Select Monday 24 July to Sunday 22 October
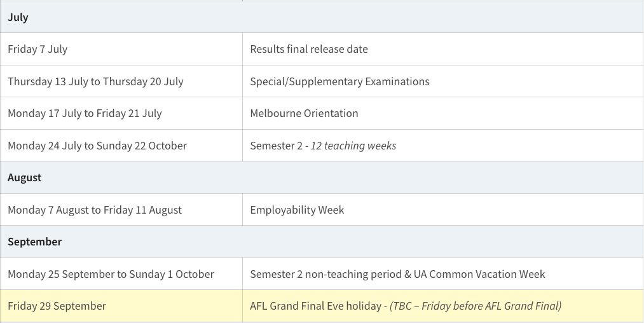 pos(97,146)
